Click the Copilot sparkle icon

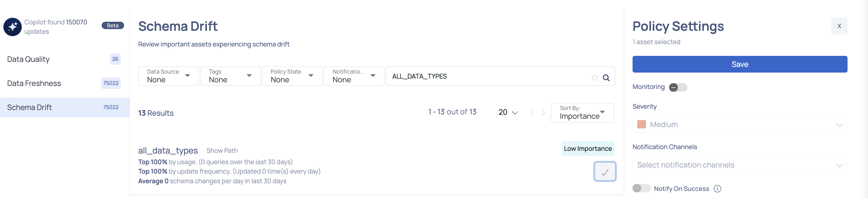coord(12,26)
